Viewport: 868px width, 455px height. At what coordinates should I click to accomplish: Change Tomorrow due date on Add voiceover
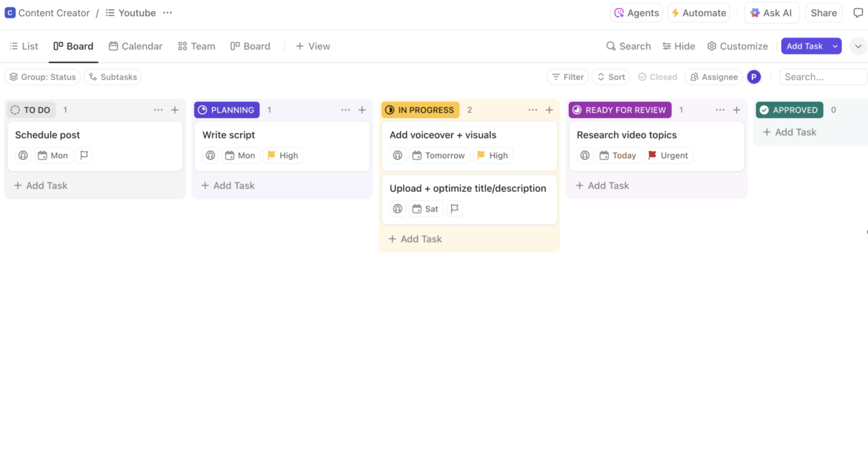click(x=439, y=156)
